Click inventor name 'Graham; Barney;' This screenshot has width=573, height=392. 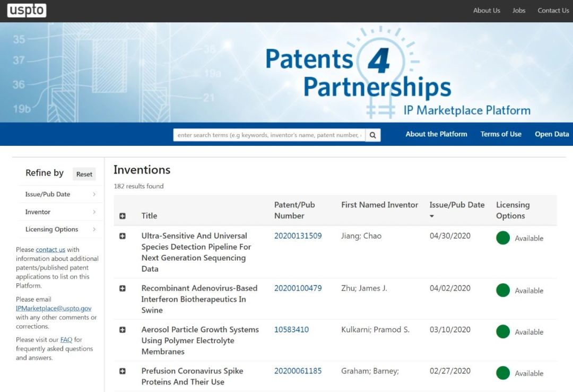(370, 371)
